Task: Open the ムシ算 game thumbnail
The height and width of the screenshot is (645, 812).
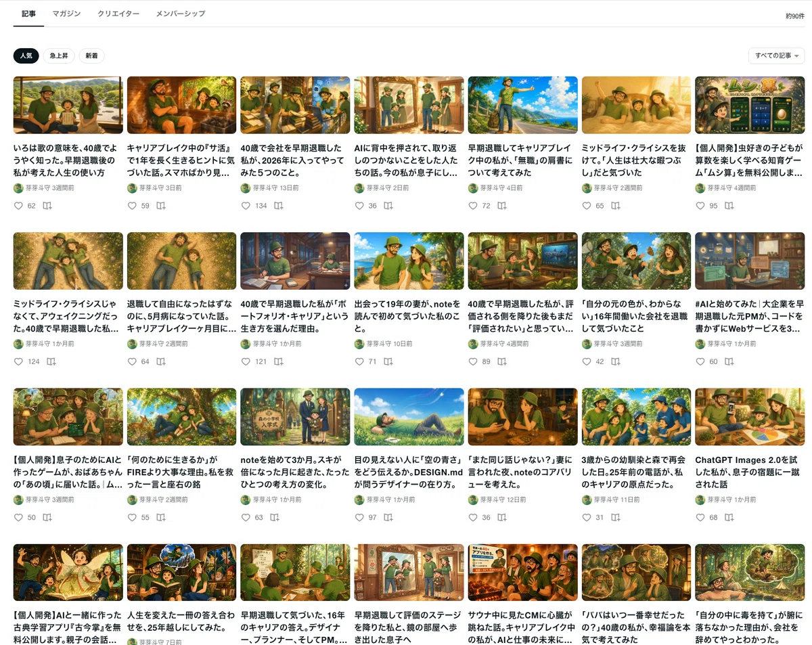Action: [x=750, y=105]
